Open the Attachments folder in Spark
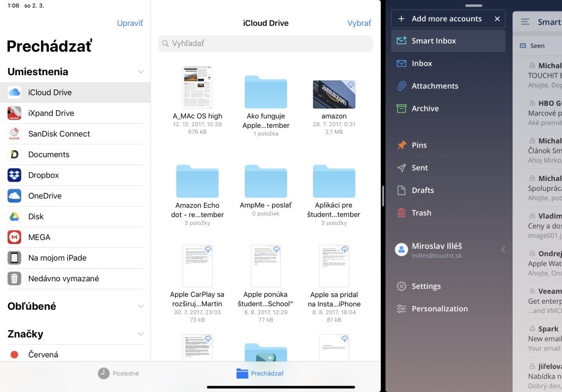 point(435,86)
